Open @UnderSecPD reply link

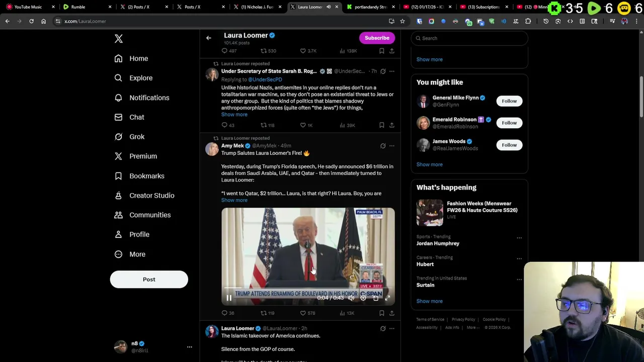pyautogui.click(x=265, y=79)
